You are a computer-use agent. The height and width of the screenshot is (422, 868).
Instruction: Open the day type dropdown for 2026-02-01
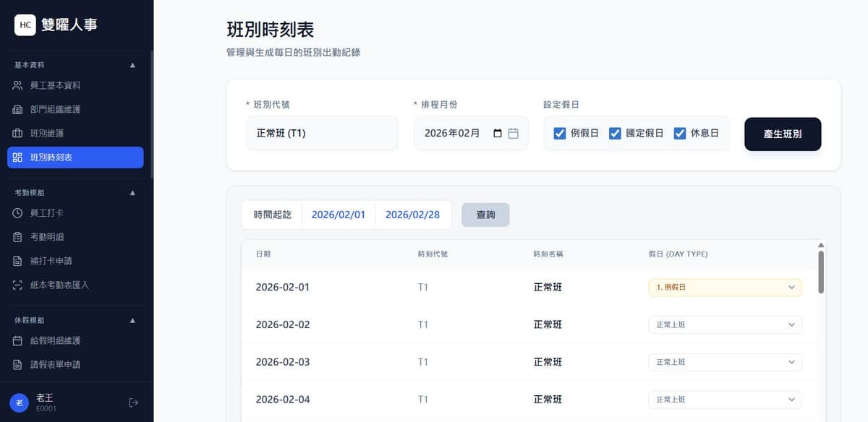[x=724, y=287]
